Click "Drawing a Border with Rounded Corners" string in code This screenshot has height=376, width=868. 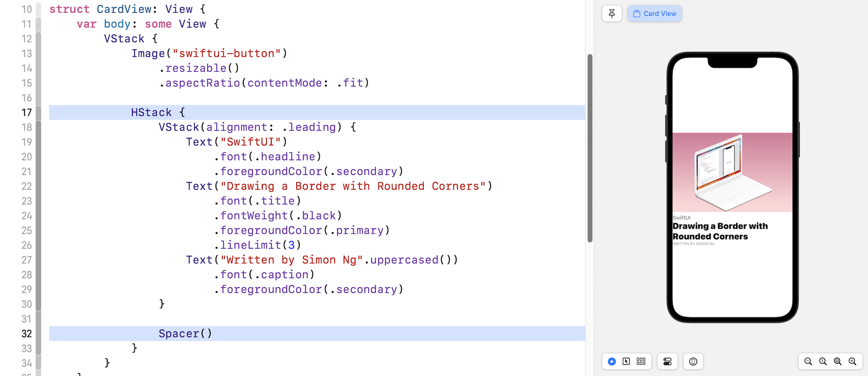353,186
